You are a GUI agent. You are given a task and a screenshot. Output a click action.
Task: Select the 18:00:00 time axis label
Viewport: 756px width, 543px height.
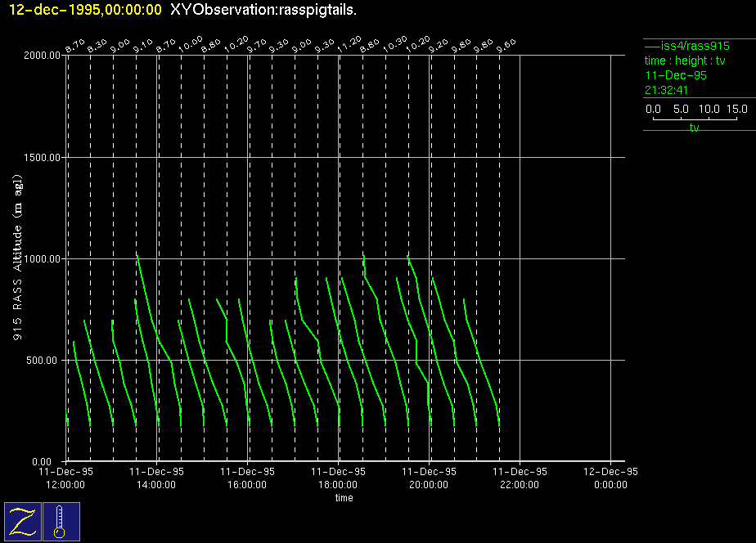pos(338,484)
